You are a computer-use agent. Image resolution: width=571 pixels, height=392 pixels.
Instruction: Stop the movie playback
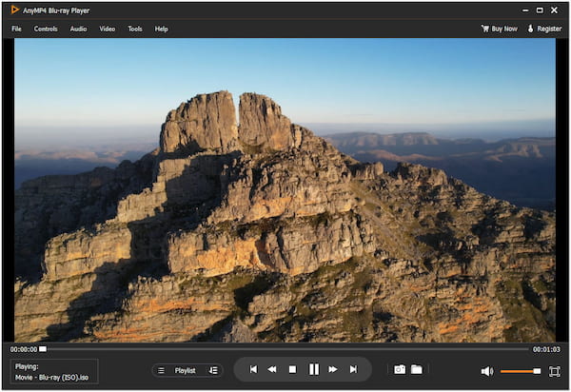[x=292, y=369]
